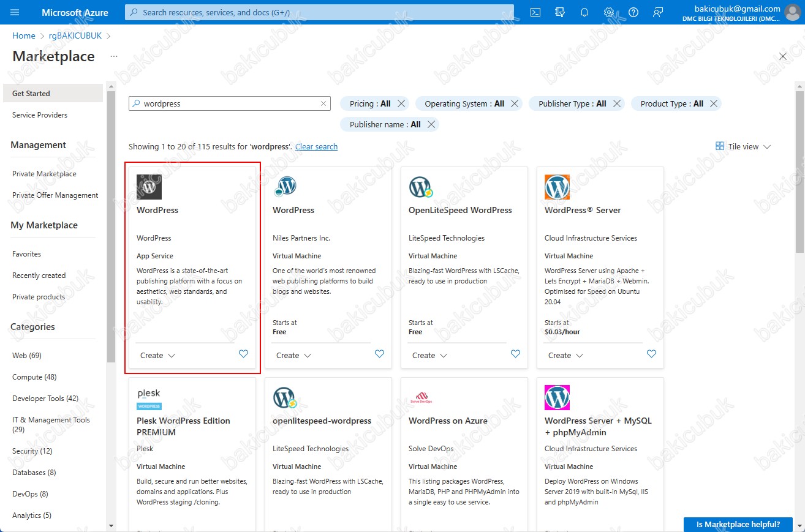
Task: Remove the Publisher Type : All filter
Action: click(x=617, y=103)
